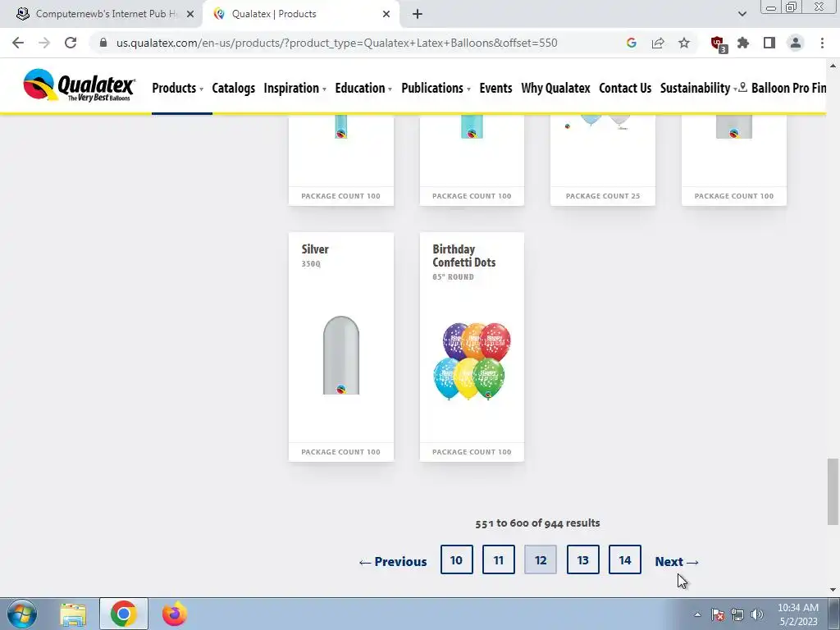Click the silver balloon product image
The width and height of the screenshot is (840, 630).
(341, 355)
